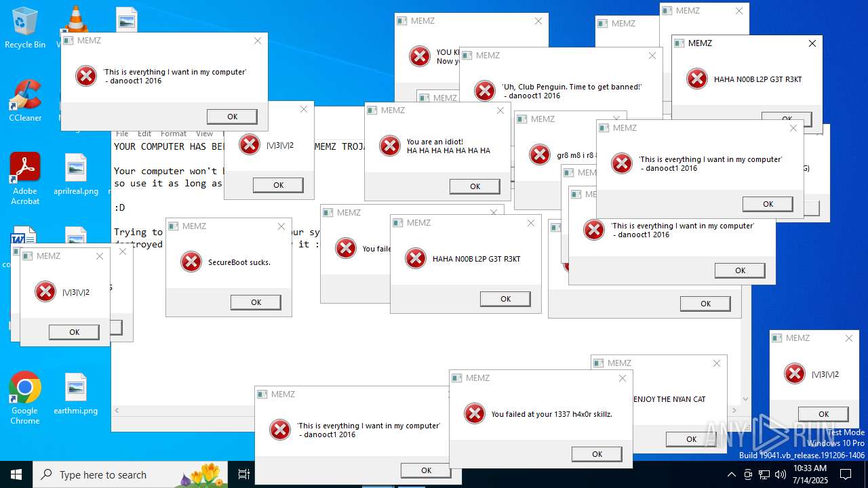The image size is (868, 488).
Task: Click red error icon in SecureBoot sucks dialog
Action: click(191, 262)
